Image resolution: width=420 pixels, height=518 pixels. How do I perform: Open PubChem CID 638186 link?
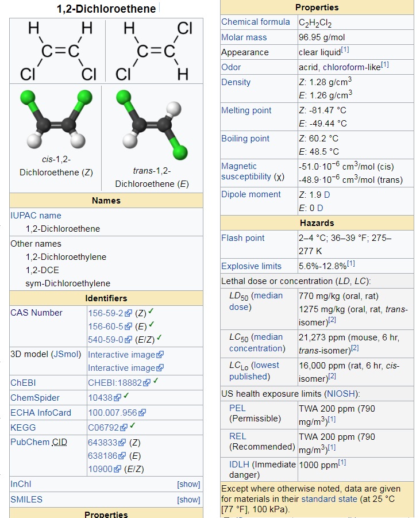[x=107, y=455]
